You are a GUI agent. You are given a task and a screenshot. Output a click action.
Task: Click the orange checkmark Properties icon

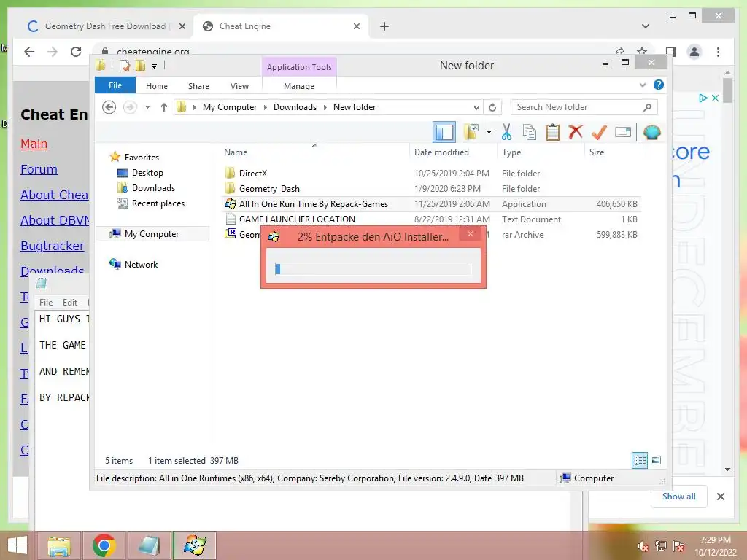(x=599, y=132)
